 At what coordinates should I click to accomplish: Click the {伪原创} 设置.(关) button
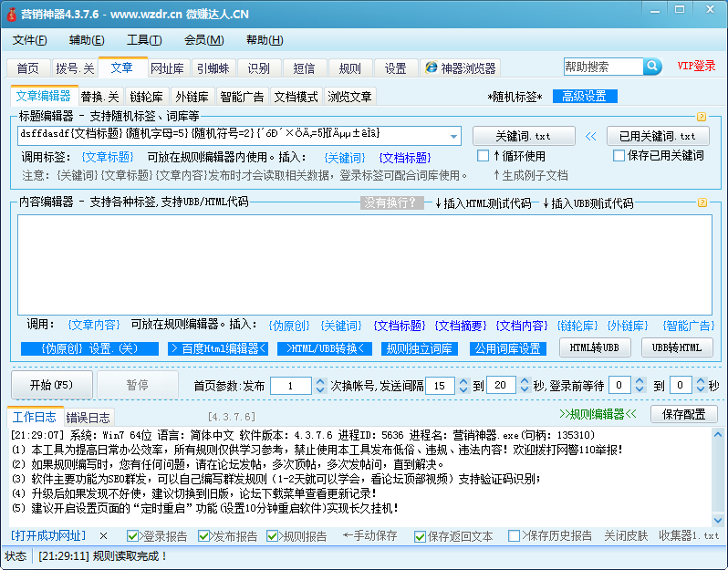coord(89,348)
